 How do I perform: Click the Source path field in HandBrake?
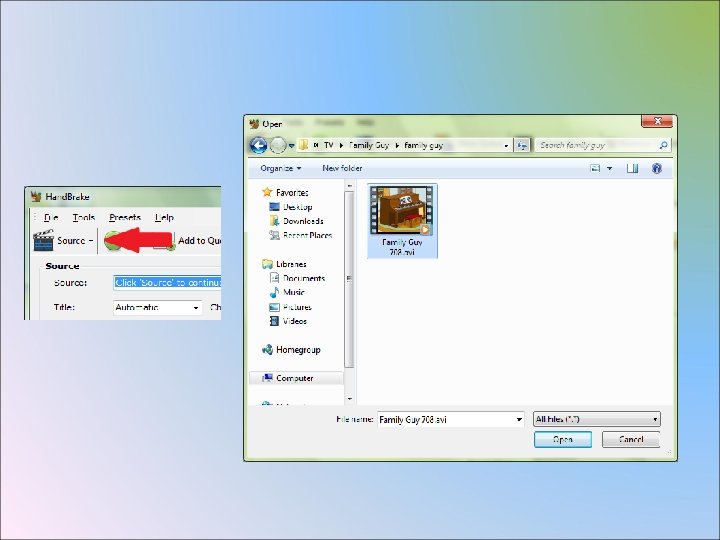[167, 282]
